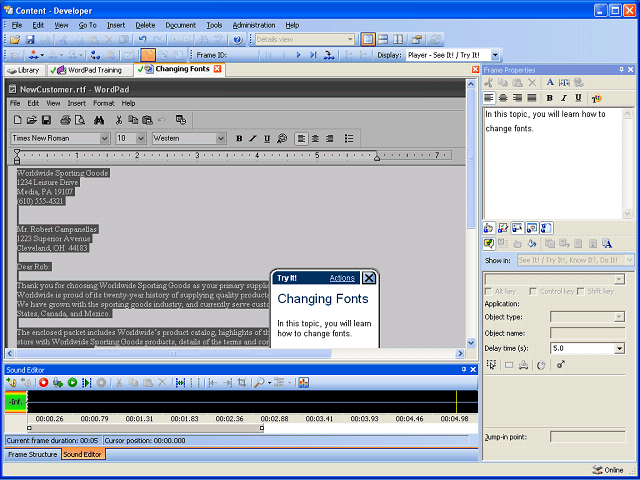Viewport: 640px width, 480px height.
Task: Switch to the horizontal split layout icon
Action: (x=383, y=39)
